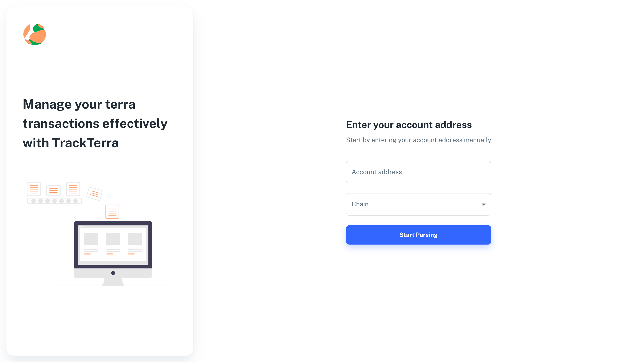
Task: Click the 'Start by entering your account address manually' subtitle
Action: pyautogui.click(x=419, y=140)
